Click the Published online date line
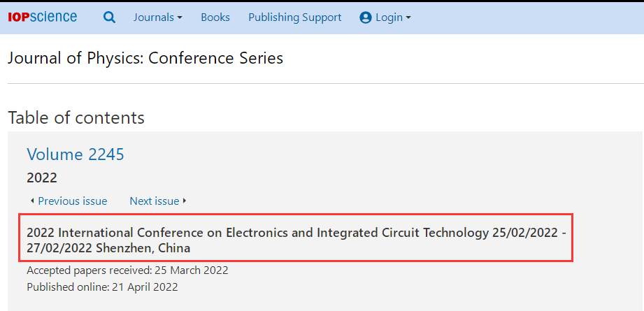The height and width of the screenshot is (311, 644). pyautogui.click(x=102, y=287)
